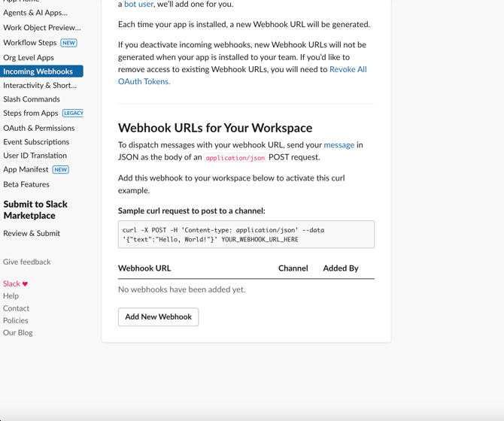
Task: Click the Add New Webhook button
Action: [158, 317]
